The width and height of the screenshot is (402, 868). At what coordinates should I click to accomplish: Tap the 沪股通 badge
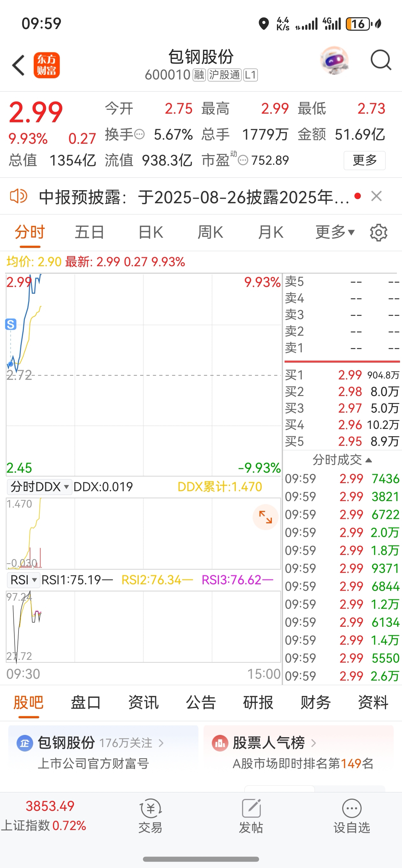pos(224,75)
